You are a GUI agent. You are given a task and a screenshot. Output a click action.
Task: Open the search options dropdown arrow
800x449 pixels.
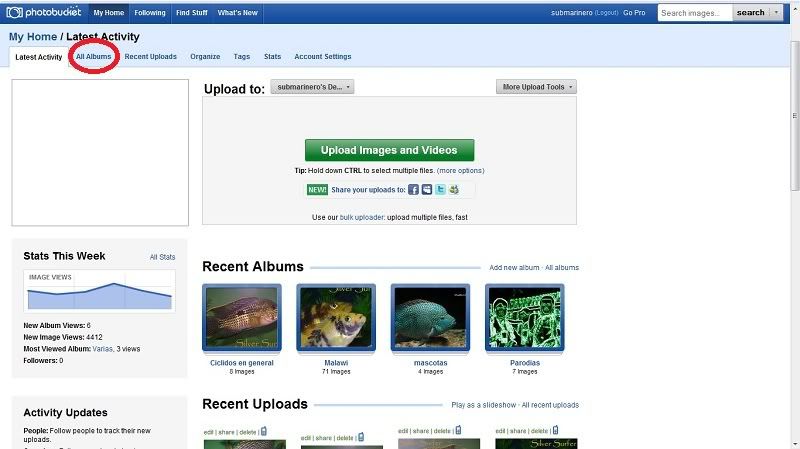[776, 13]
